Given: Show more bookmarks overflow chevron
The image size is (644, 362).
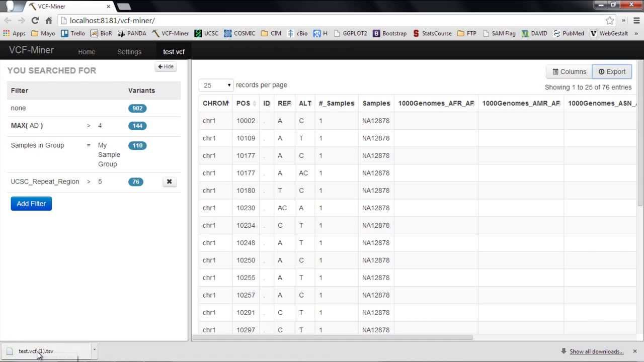Looking at the screenshot, I should [636, 33].
